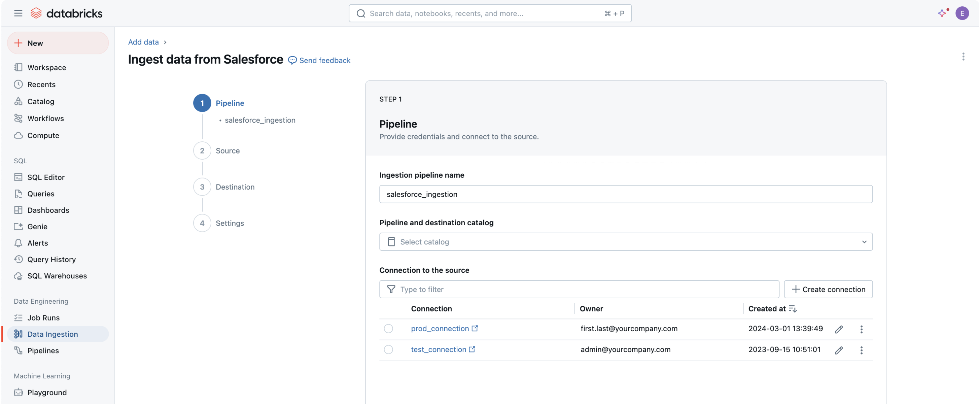Viewport: 980px width, 404px height.
Task: Open kebab menu for test_connection row
Action: [861, 350]
